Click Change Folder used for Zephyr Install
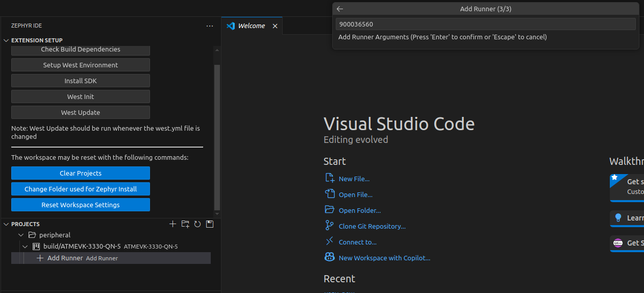Image resolution: width=644 pixels, height=293 pixels. click(81, 189)
